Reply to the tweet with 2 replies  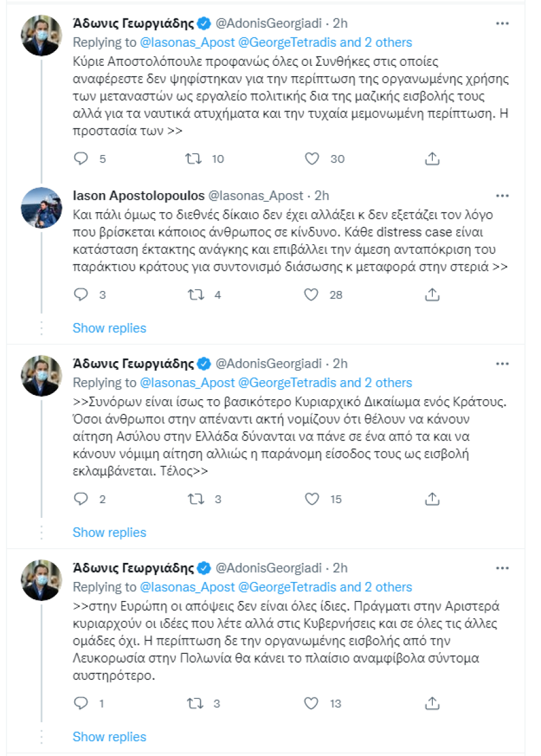(81, 498)
